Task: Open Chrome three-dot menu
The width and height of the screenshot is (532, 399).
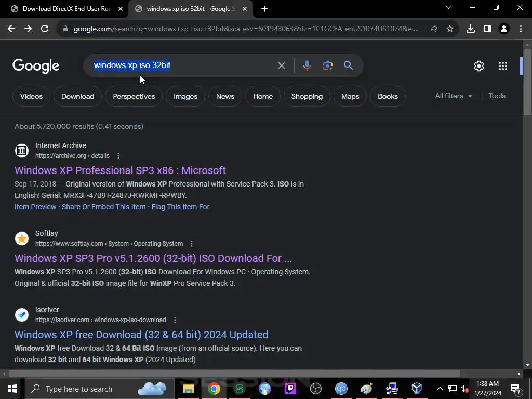Action: 521,29
